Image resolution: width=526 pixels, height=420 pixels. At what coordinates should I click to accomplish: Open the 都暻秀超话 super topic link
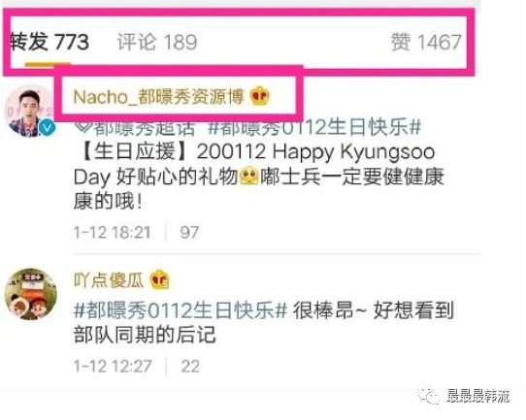point(145,128)
